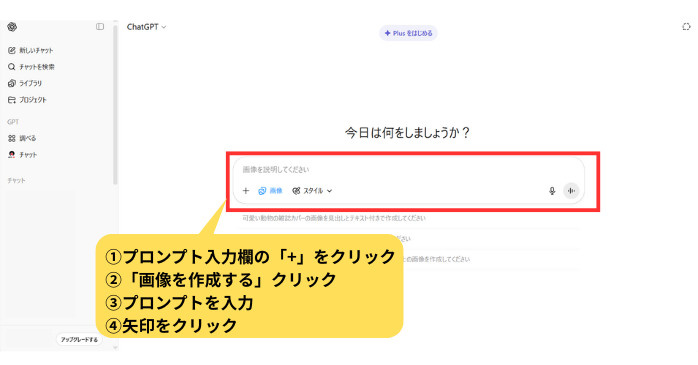Click the microphone dictation icon

[552, 191]
